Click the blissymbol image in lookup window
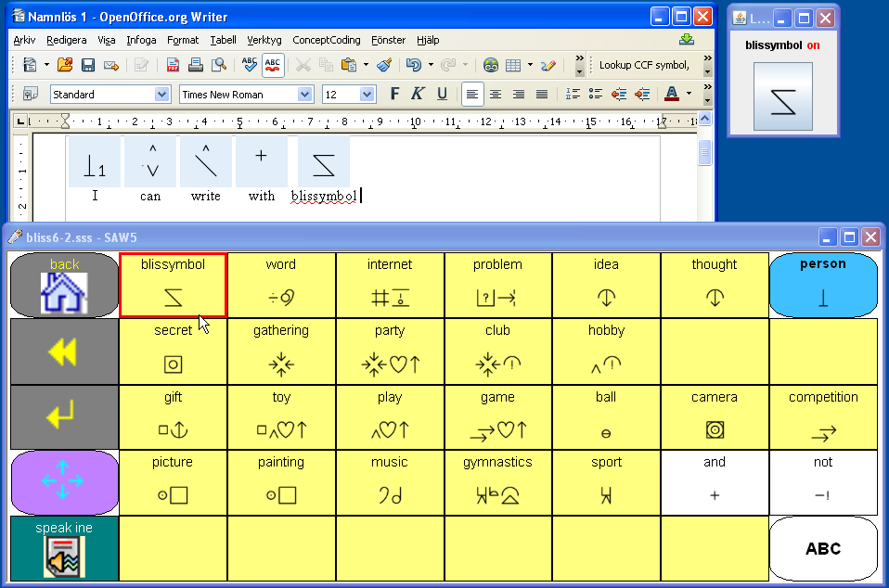This screenshot has height=588, width=889. tap(782, 96)
